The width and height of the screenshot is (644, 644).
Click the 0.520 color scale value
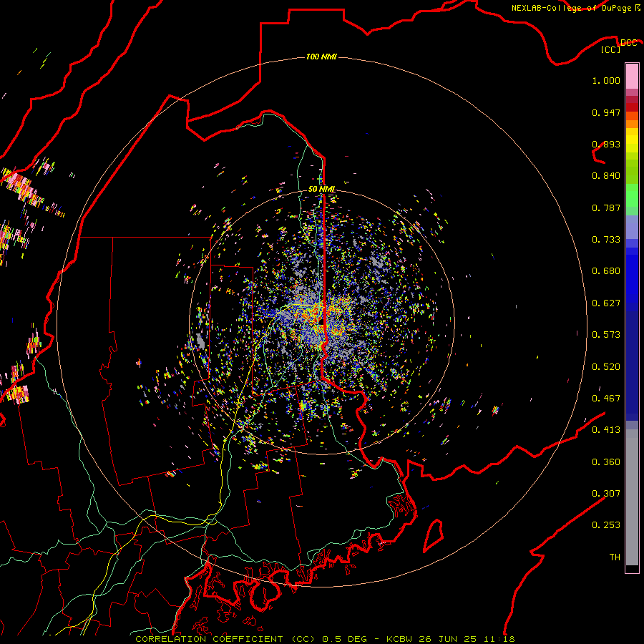[x=606, y=367]
